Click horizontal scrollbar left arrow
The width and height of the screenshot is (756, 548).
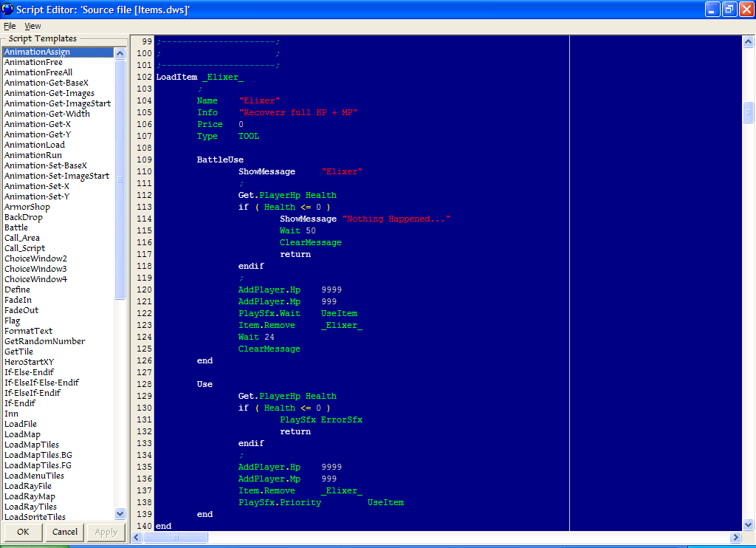tap(137, 538)
